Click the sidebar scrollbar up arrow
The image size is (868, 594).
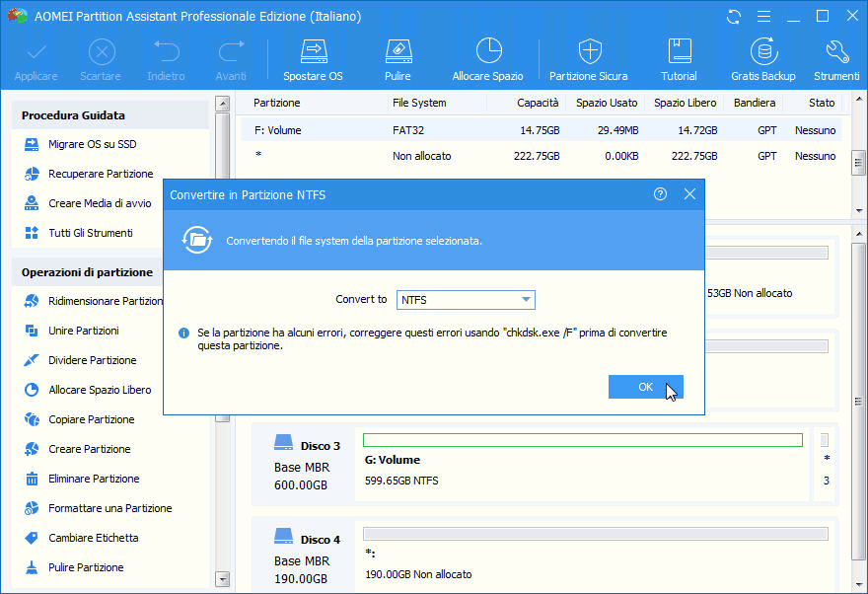(223, 104)
